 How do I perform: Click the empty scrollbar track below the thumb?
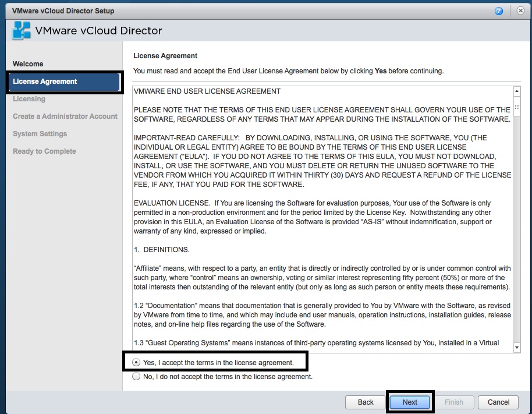[x=516, y=233]
